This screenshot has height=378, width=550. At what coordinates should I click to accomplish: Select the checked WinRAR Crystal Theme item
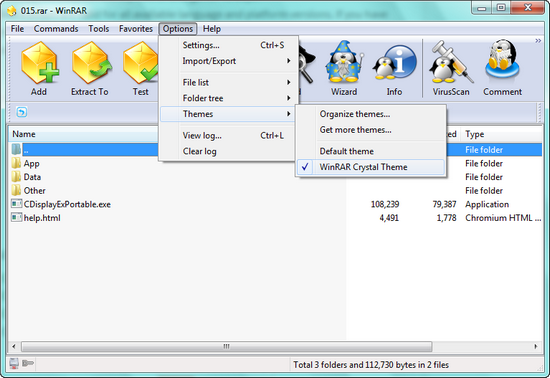tap(371, 167)
